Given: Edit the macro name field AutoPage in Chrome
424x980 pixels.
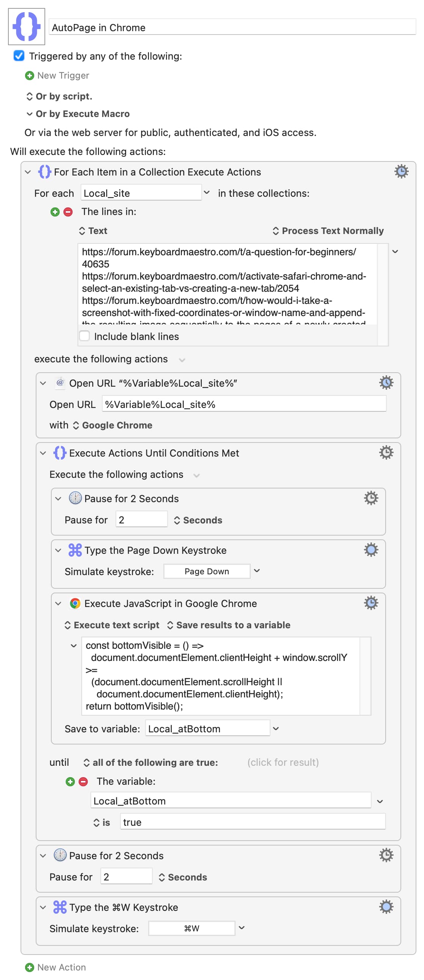Looking at the screenshot, I should click(x=232, y=27).
